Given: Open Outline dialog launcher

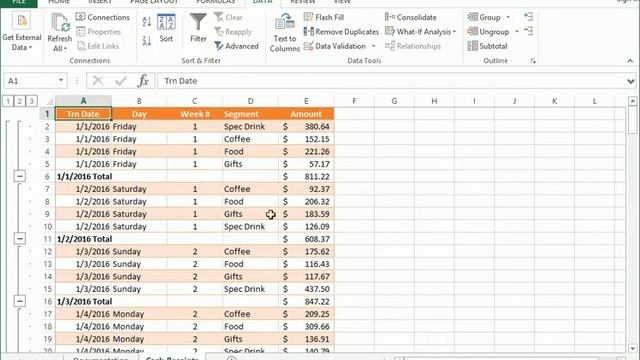Looking at the screenshot, I should 533,61.
